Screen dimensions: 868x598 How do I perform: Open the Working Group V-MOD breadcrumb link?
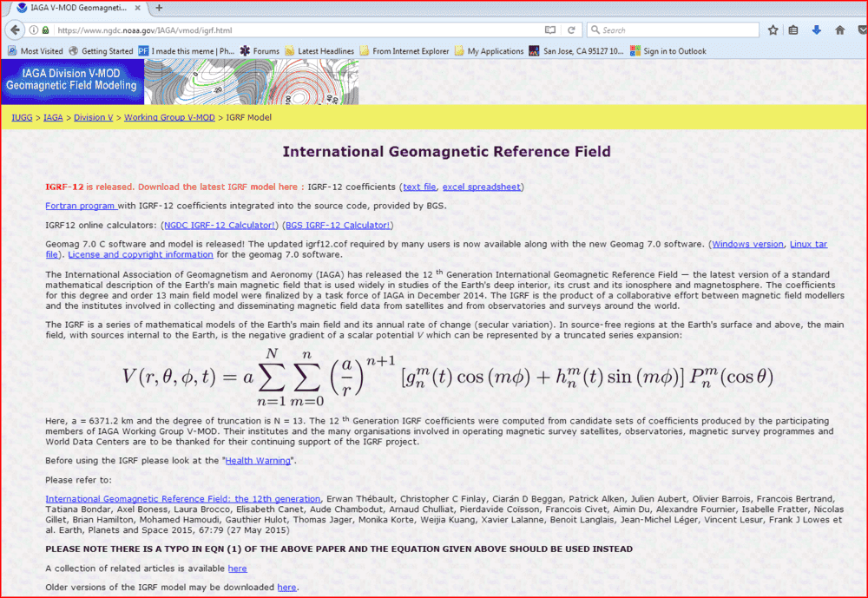tap(169, 117)
